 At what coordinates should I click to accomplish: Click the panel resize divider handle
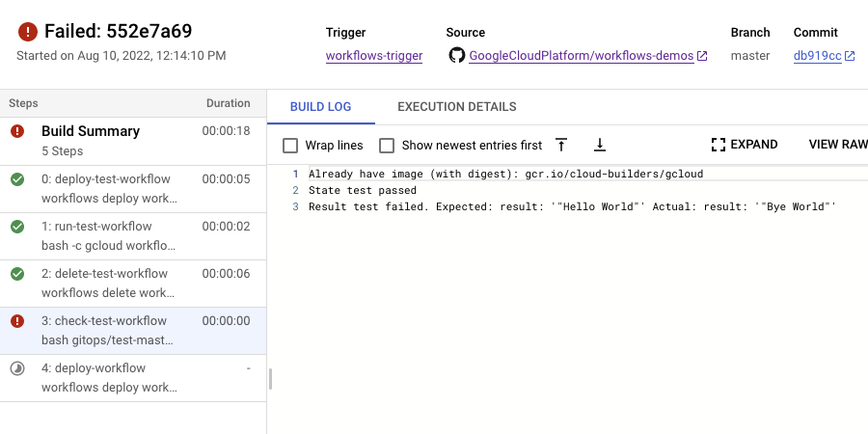tap(270, 379)
